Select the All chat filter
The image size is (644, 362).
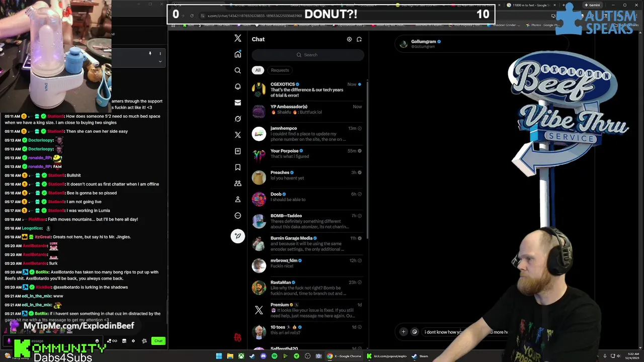(x=258, y=70)
